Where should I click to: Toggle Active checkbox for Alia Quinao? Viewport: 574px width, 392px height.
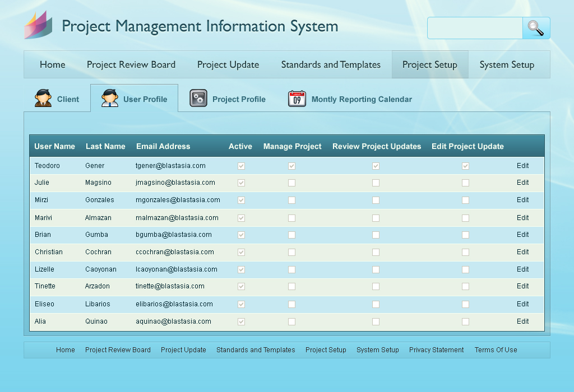click(x=241, y=322)
